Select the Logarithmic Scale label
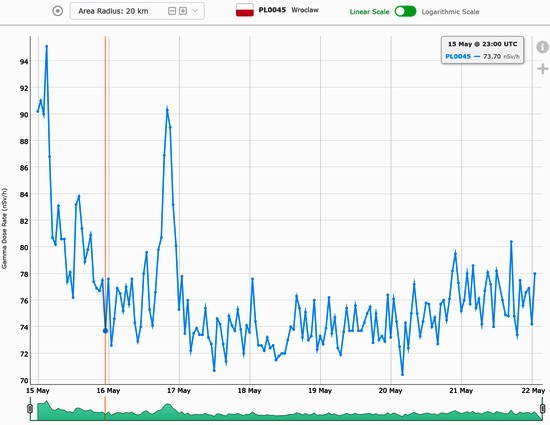 (450, 12)
